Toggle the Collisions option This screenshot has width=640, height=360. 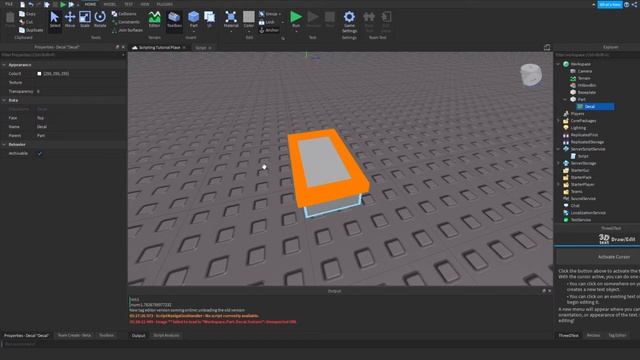pyautogui.click(x=124, y=14)
